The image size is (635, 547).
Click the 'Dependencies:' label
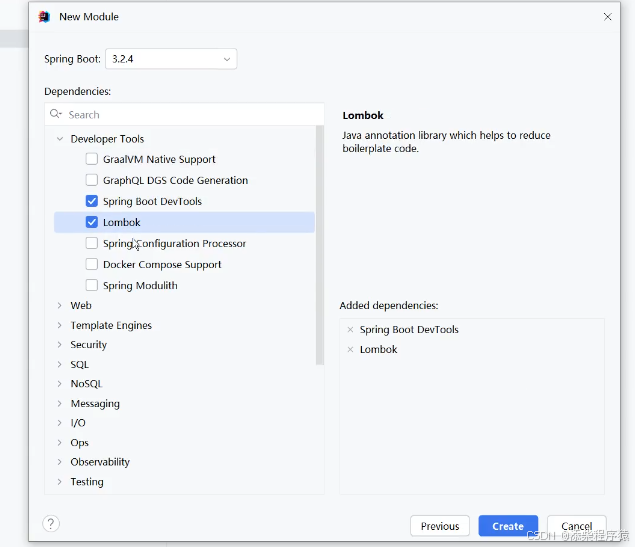click(x=77, y=92)
